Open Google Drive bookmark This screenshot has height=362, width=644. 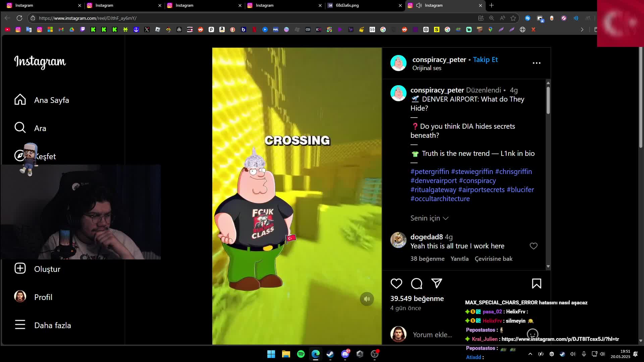(x=72, y=29)
